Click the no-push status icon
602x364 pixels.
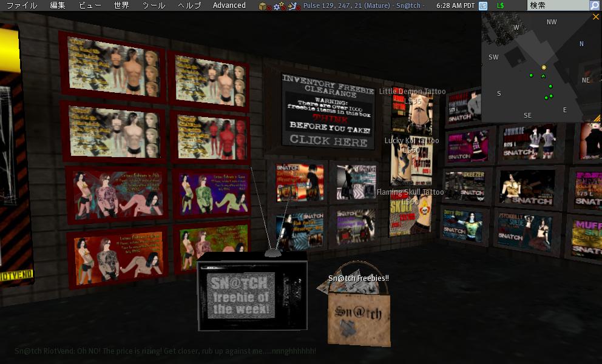[x=294, y=6]
